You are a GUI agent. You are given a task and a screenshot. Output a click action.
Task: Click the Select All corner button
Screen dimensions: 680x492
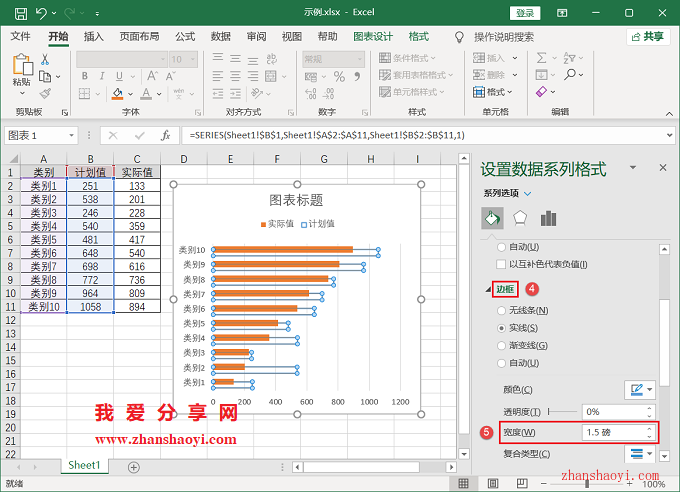(10, 159)
